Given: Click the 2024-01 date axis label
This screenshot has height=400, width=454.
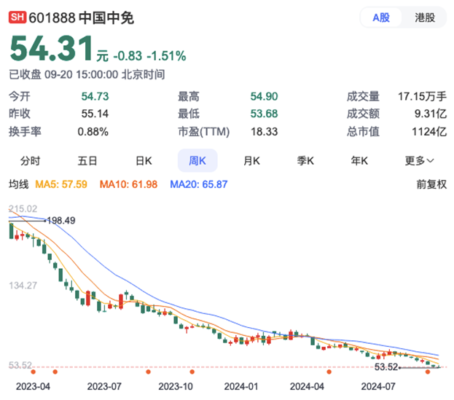Looking at the screenshot, I should pyautogui.click(x=241, y=387).
